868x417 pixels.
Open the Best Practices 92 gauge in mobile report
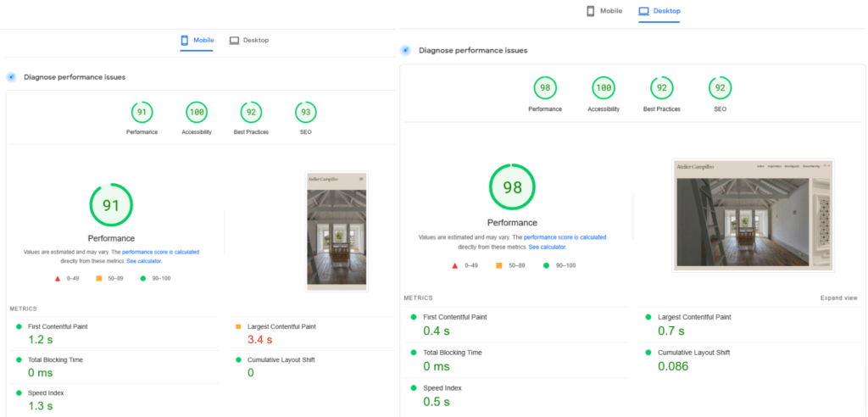251,113
